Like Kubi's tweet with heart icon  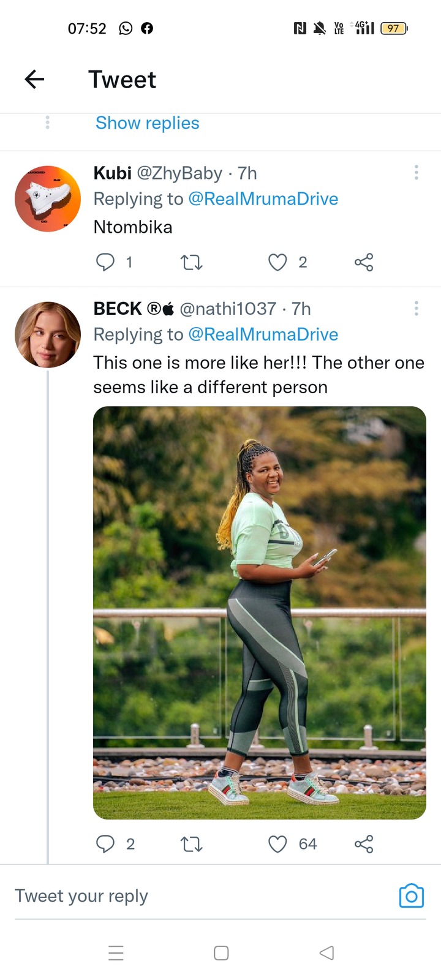tap(277, 262)
